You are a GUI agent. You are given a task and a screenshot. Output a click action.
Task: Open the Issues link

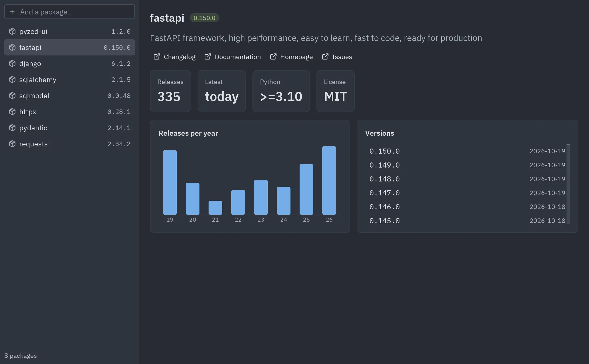click(337, 57)
